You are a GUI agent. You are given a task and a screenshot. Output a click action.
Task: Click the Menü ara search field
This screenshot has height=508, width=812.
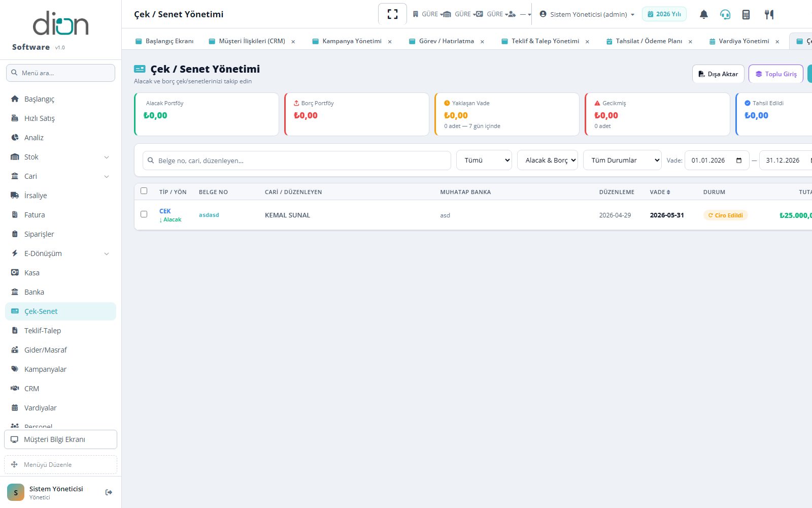tap(60, 73)
